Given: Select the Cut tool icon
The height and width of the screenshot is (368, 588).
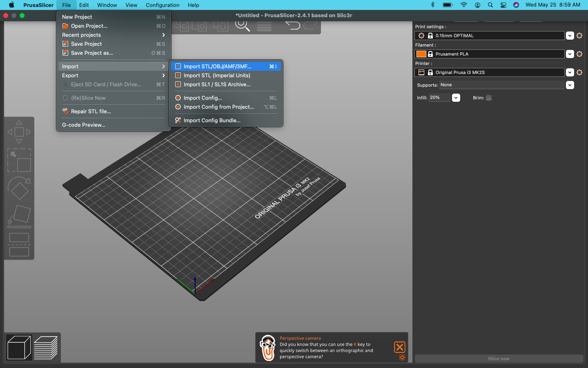Looking at the screenshot, I should (x=19, y=245).
